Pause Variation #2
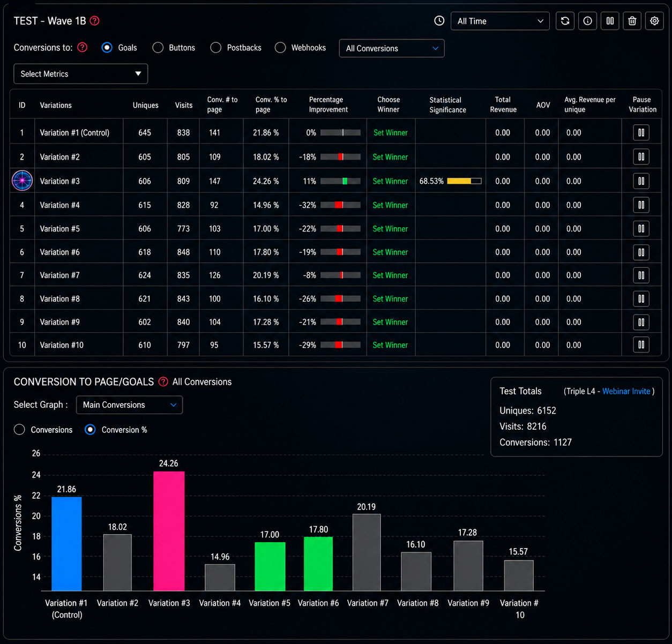Viewport: 672px width, 644px height. [641, 156]
